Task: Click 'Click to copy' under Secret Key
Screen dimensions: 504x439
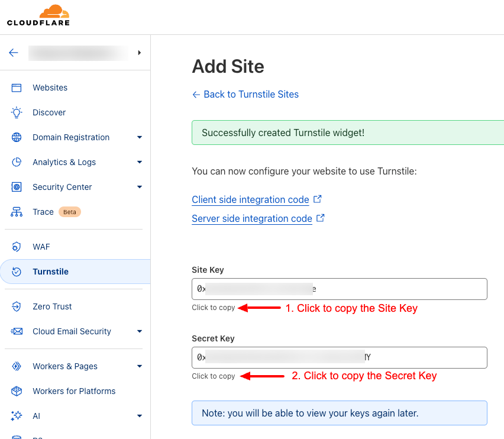Action: click(x=214, y=376)
